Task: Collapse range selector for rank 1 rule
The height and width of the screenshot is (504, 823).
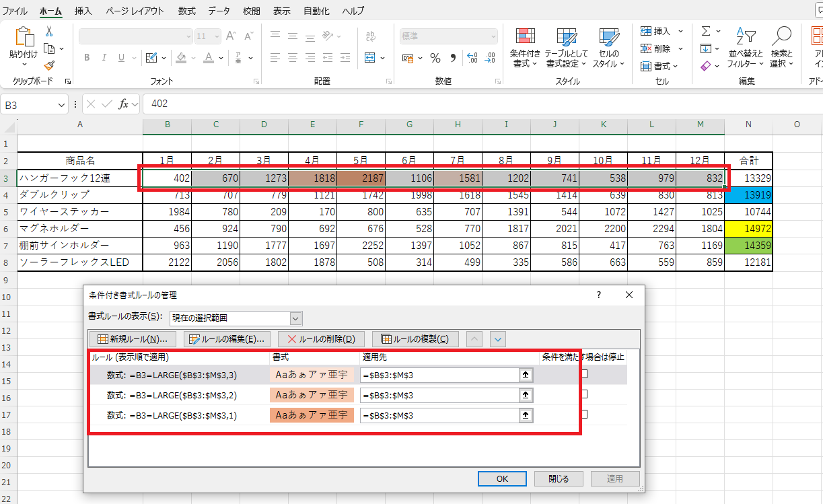Action: click(526, 415)
